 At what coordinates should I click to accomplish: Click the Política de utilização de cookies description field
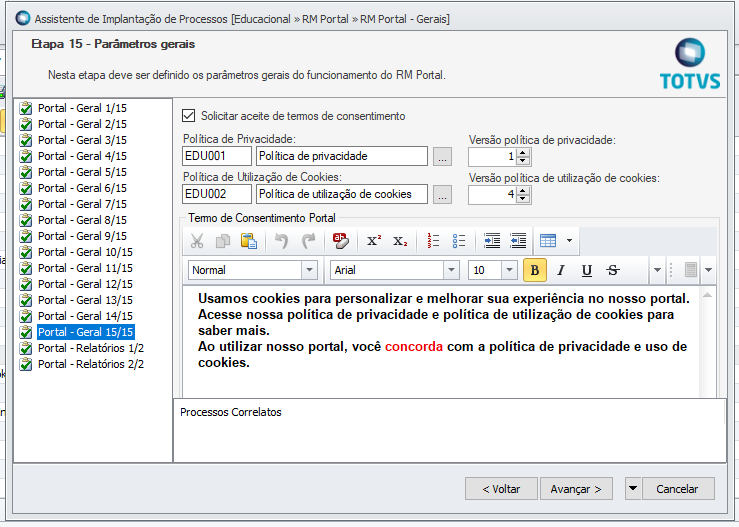[342, 194]
